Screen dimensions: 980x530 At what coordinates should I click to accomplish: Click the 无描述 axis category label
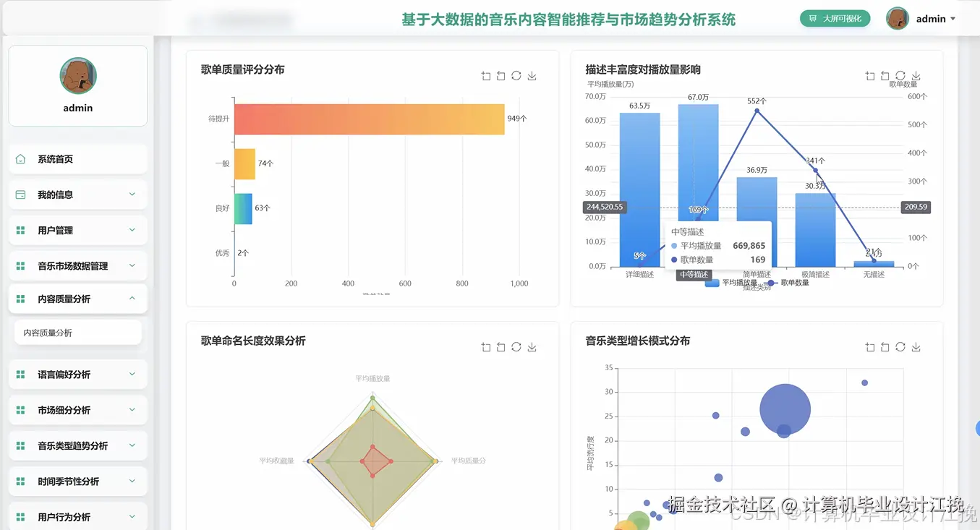tap(874, 275)
